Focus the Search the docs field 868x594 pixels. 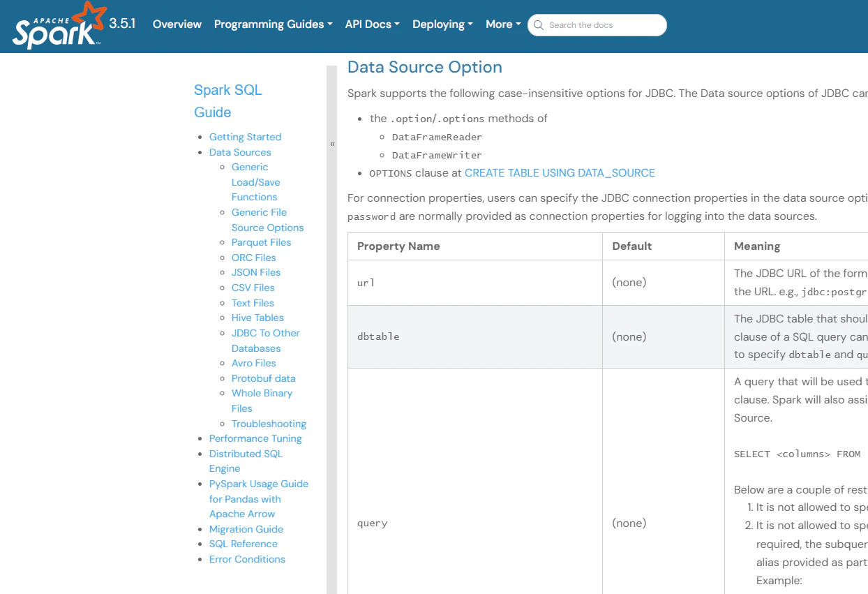(597, 25)
